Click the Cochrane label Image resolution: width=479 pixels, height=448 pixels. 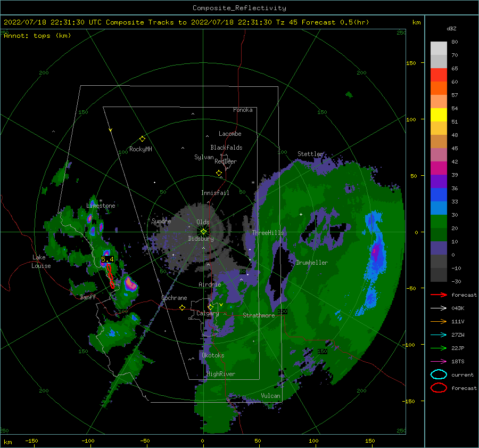[174, 298]
